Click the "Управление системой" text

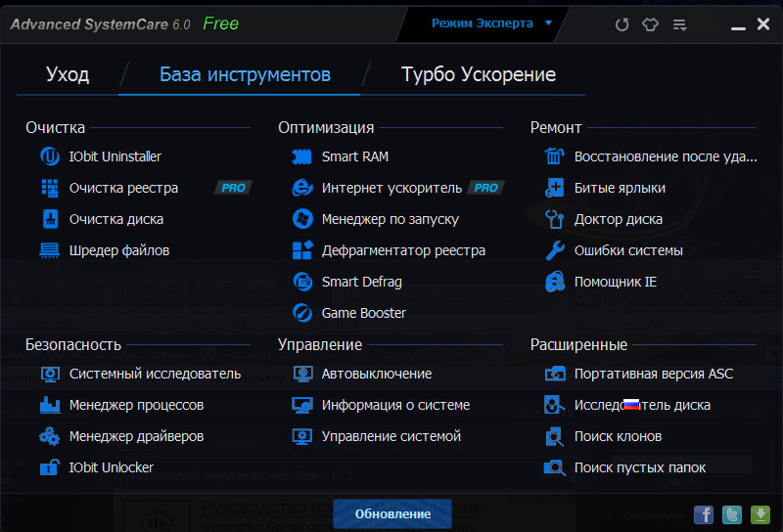click(x=391, y=437)
